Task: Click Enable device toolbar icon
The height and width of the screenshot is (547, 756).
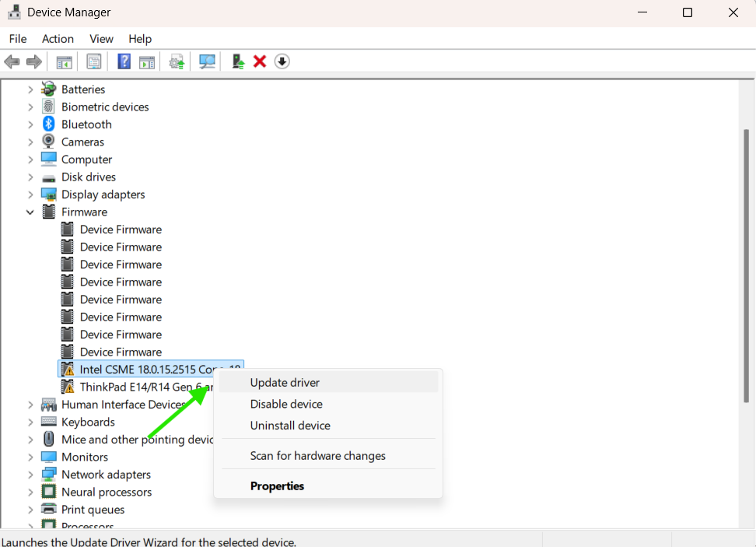Action: click(238, 61)
